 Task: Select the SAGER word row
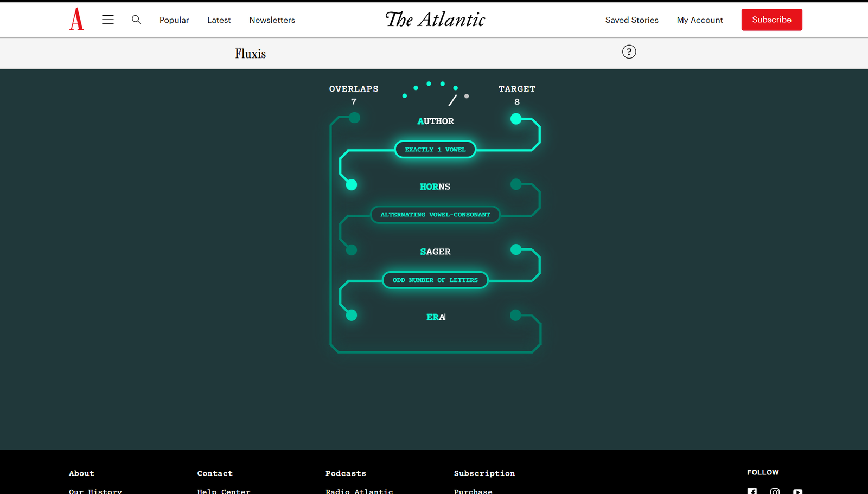[435, 252]
